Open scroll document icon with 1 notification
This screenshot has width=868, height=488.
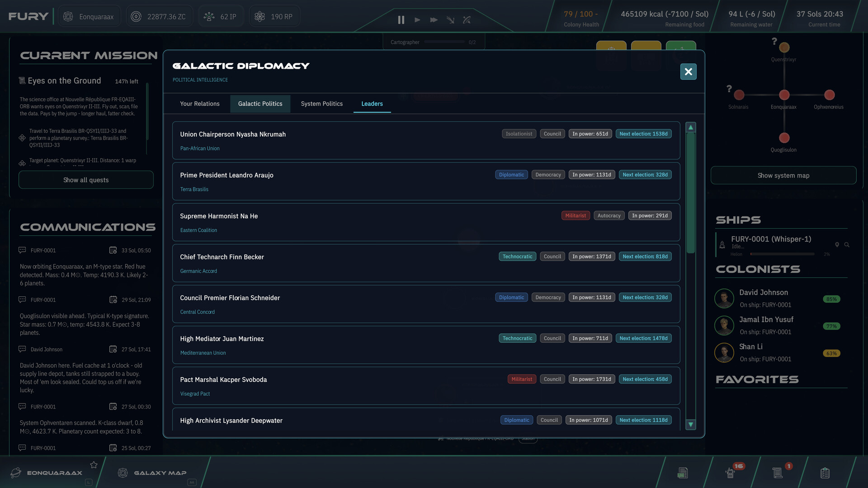pos(778,473)
